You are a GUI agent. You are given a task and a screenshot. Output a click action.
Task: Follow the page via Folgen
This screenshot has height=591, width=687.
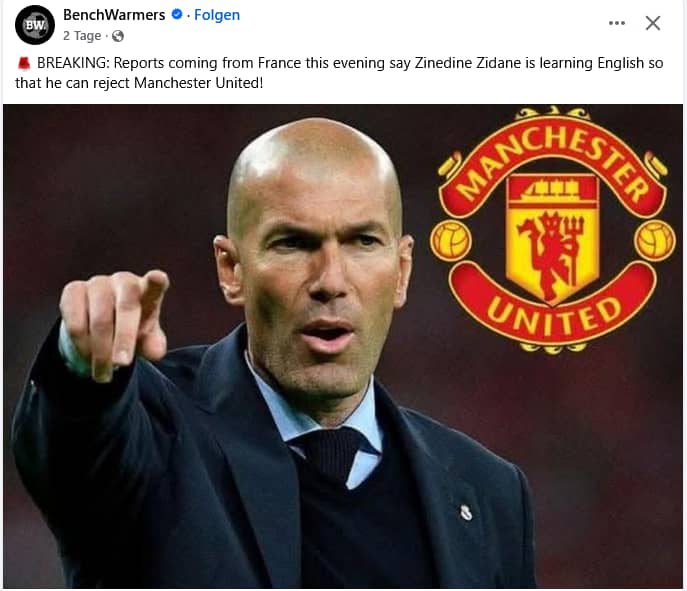217,15
